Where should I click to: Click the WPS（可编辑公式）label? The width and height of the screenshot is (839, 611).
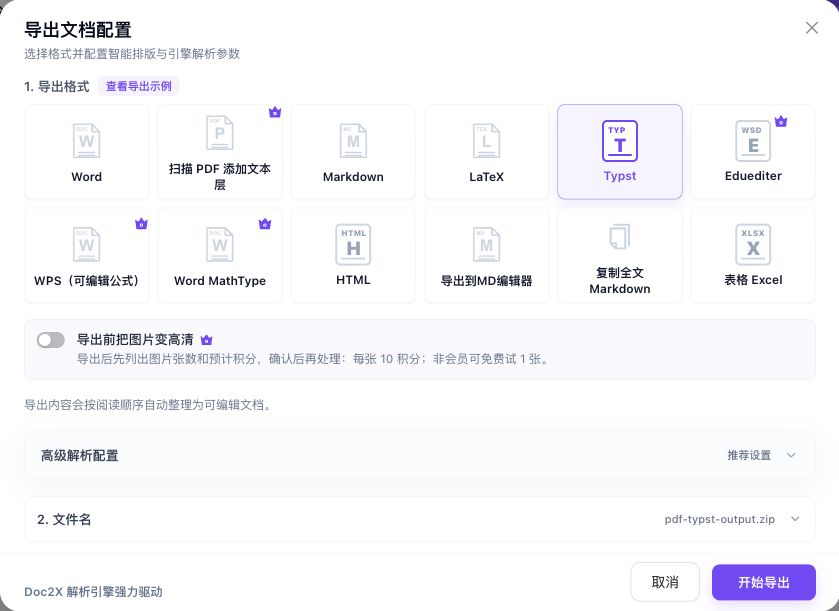tap(86, 280)
